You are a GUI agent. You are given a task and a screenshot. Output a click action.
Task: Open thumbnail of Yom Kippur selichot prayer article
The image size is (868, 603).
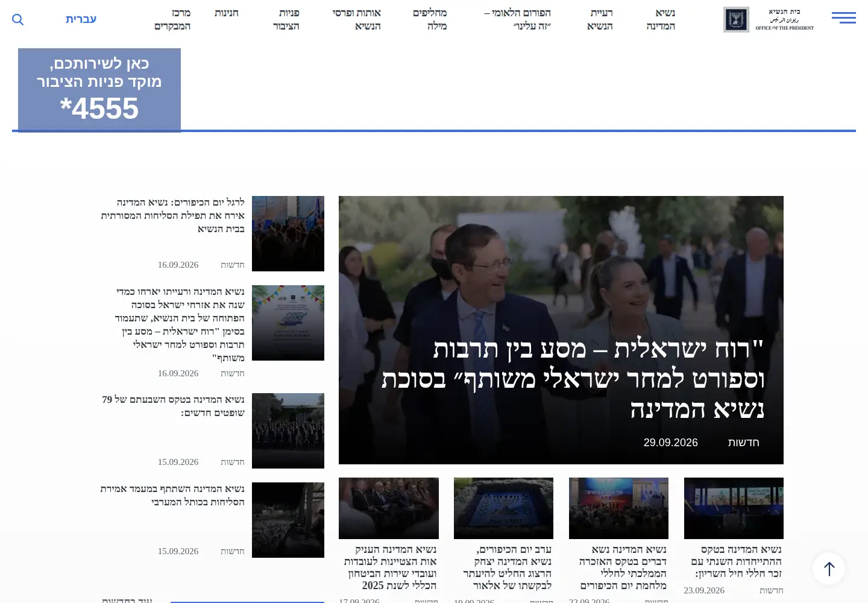coord(288,233)
